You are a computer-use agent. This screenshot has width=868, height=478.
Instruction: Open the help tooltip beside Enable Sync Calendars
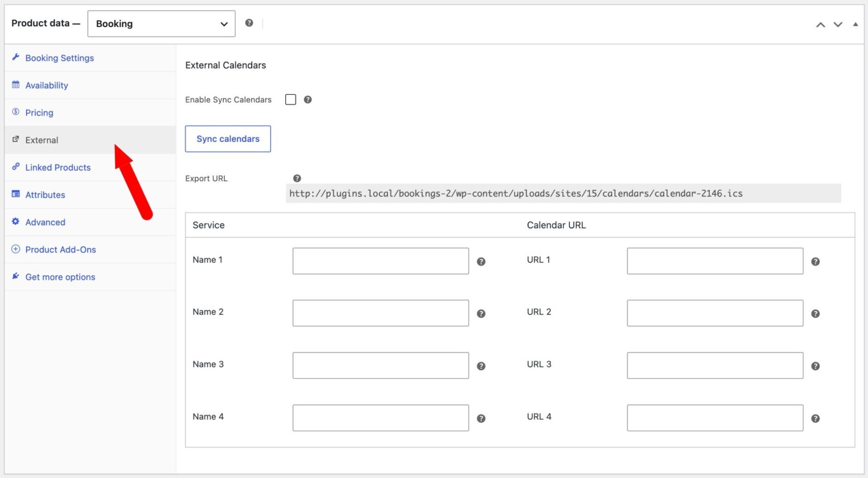[308, 99]
